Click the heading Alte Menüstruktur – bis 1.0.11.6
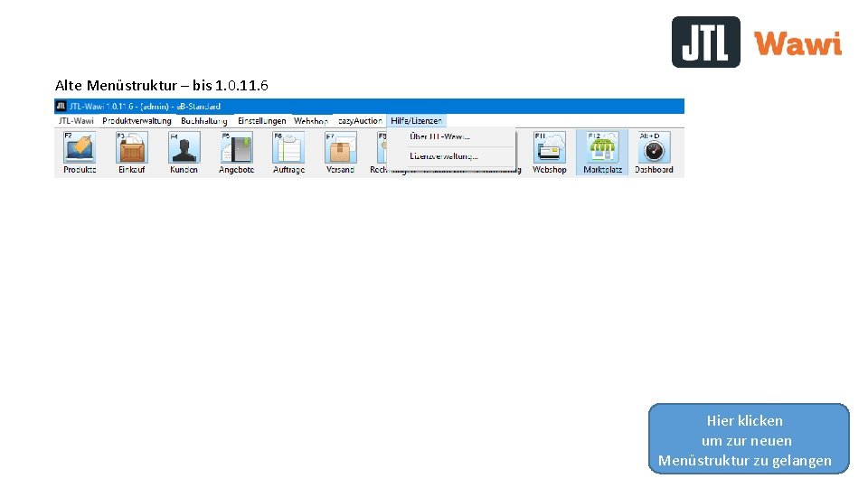Screen dimensions: 868x488 click(x=161, y=85)
